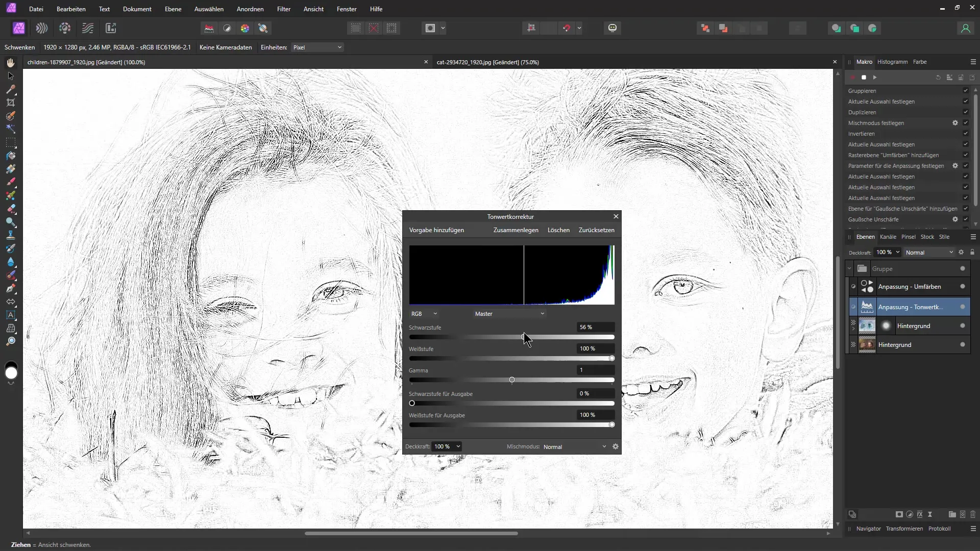The image size is (980, 551).
Task: Apply Auto Contrast from the toolbar
Action: pyautogui.click(x=227, y=28)
